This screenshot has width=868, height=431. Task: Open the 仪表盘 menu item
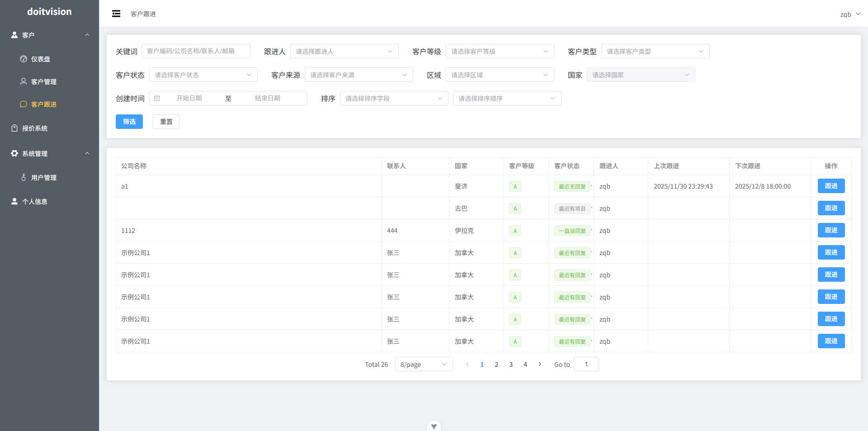click(49, 59)
